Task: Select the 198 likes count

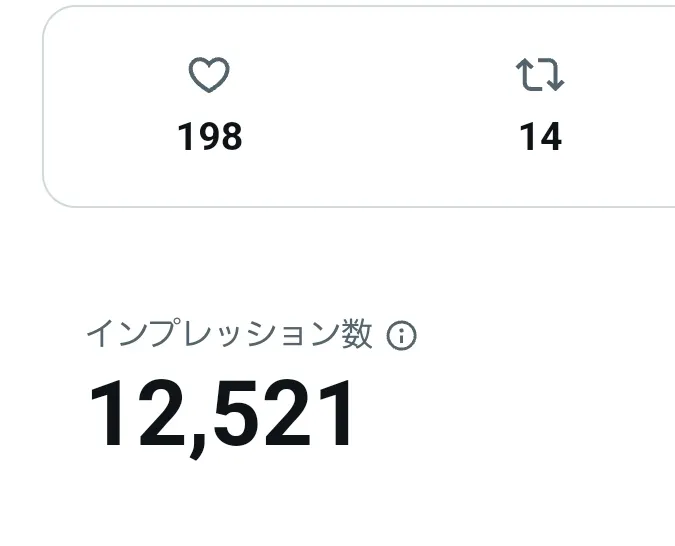Action: click(210, 137)
